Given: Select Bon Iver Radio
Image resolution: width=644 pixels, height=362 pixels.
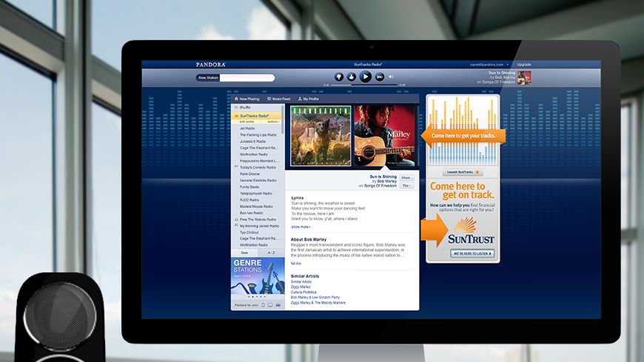Looking at the screenshot, I should pos(252,213).
